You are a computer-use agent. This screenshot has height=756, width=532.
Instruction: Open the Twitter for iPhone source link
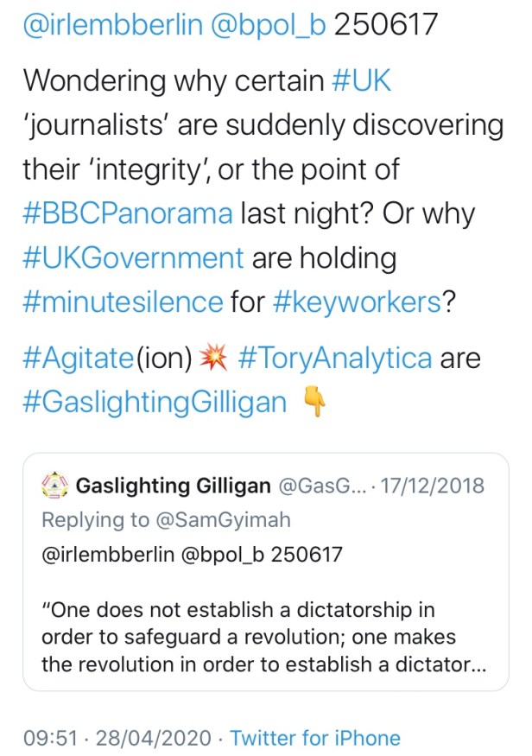point(315,738)
